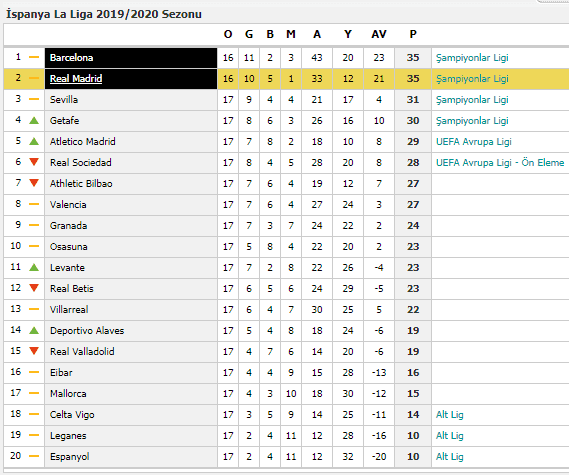
Task: Click the green up arrow beside Deportivo Alaves
Action: (34, 330)
